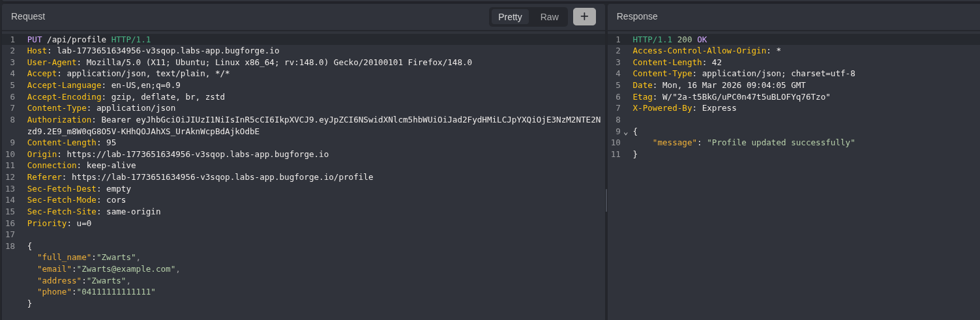Click the Host header value
The width and height of the screenshot is (980, 320).
(x=168, y=51)
